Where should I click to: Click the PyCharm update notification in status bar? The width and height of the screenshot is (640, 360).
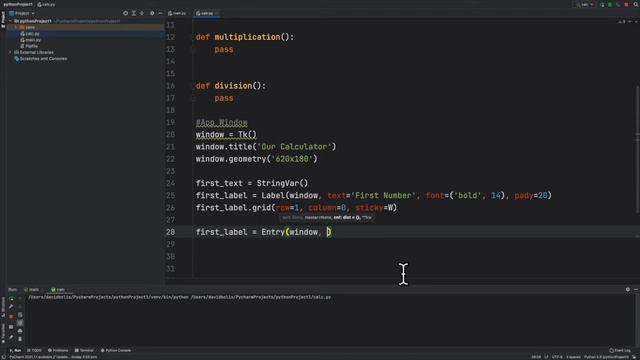pos(53,357)
